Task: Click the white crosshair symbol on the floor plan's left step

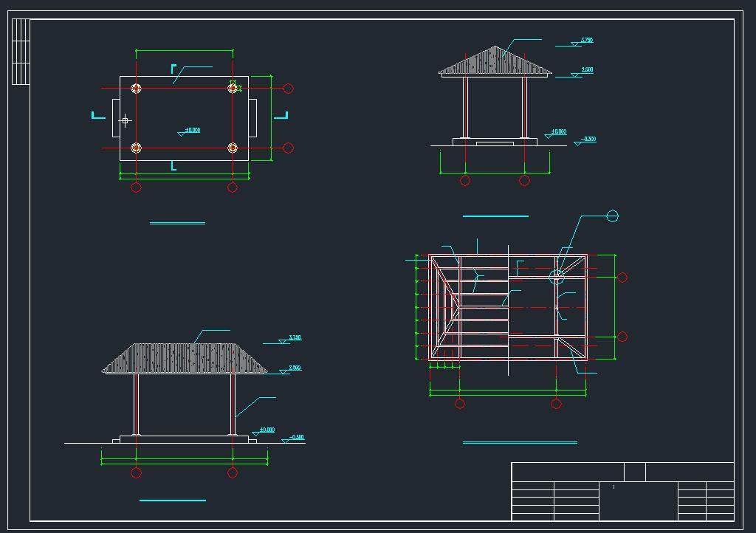Action: (125, 120)
